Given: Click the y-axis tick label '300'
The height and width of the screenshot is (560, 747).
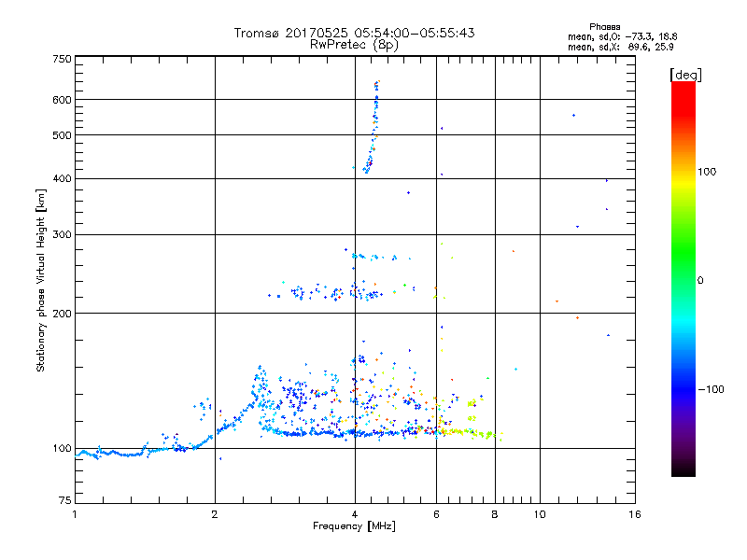Looking at the screenshot, I should coord(62,235).
